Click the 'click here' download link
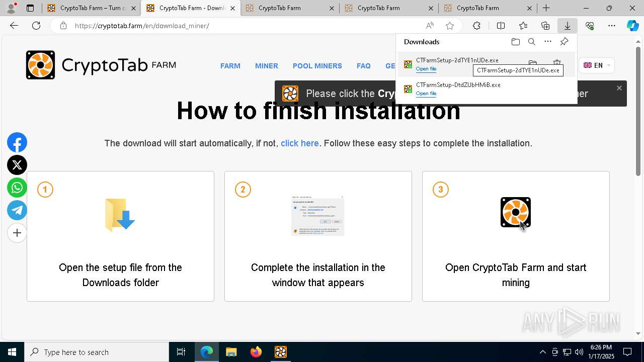 coord(300,143)
